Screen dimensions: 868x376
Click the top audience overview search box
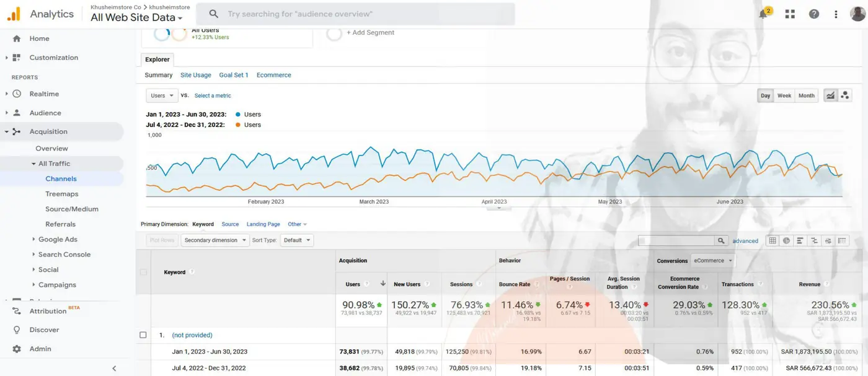click(x=355, y=14)
